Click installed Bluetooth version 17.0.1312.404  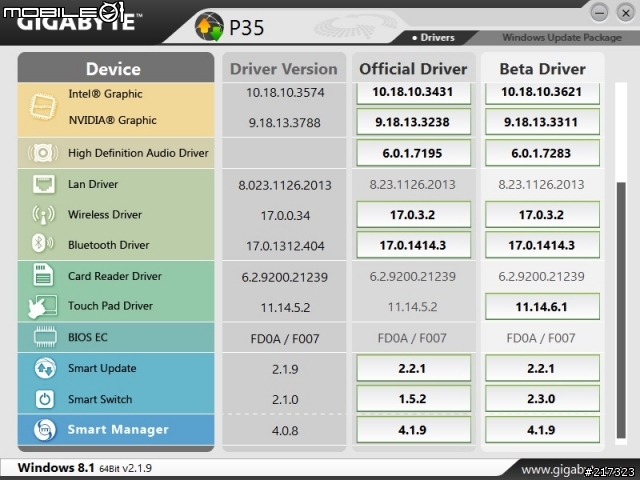[x=285, y=246]
